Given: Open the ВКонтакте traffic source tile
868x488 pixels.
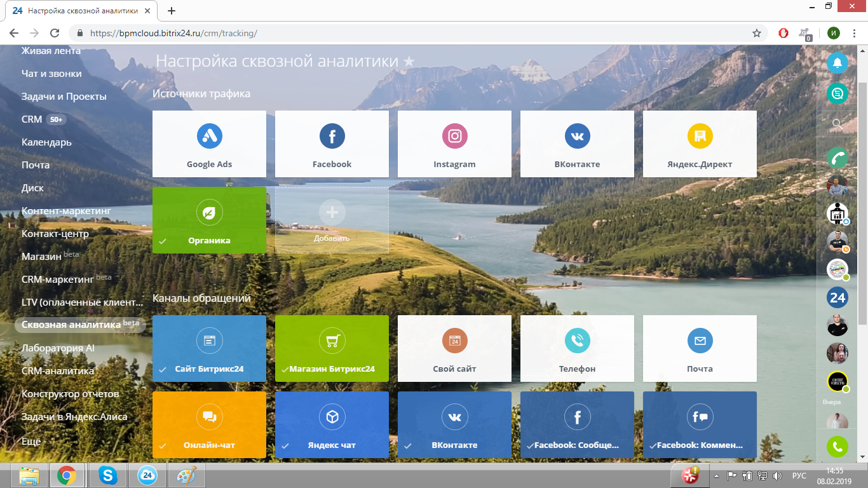Looking at the screenshot, I should coord(577,144).
